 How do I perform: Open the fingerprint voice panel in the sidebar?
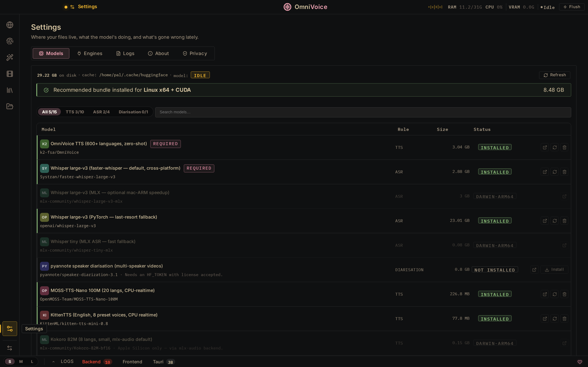[9, 41]
